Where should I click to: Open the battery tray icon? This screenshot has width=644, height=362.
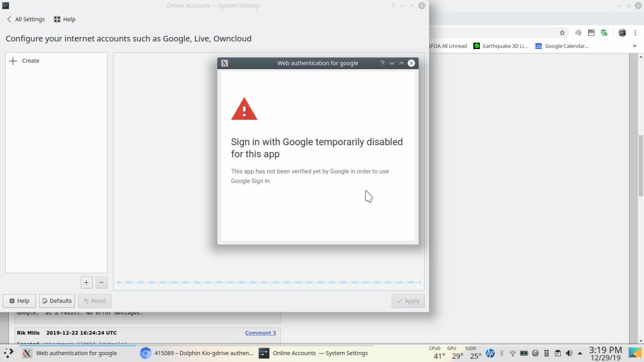[524, 353]
